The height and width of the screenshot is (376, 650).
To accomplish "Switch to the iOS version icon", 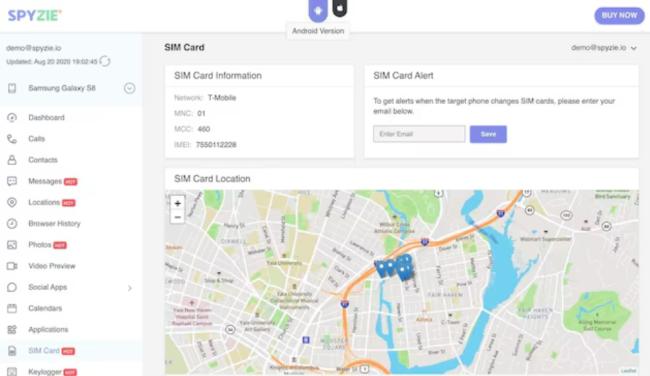I will point(340,8).
